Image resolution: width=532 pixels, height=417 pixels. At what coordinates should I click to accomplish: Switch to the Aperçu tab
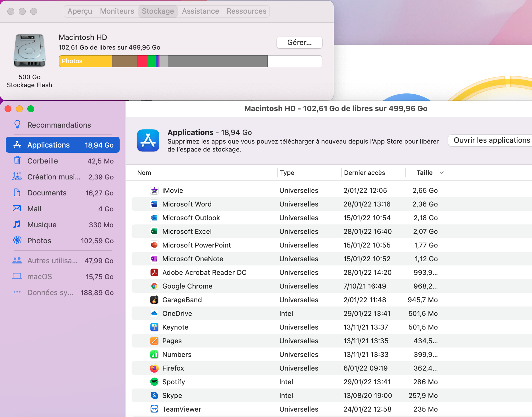point(80,11)
